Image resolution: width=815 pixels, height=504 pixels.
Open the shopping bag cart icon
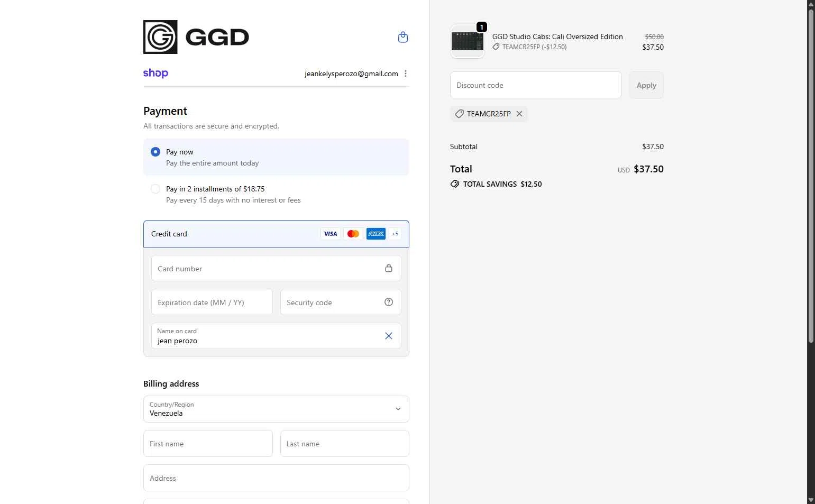coord(403,37)
